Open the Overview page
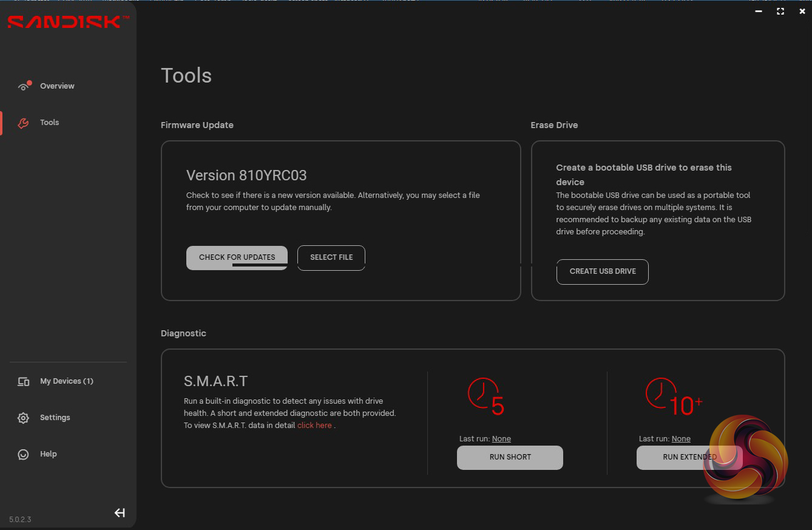The image size is (812, 530). coord(57,86)
